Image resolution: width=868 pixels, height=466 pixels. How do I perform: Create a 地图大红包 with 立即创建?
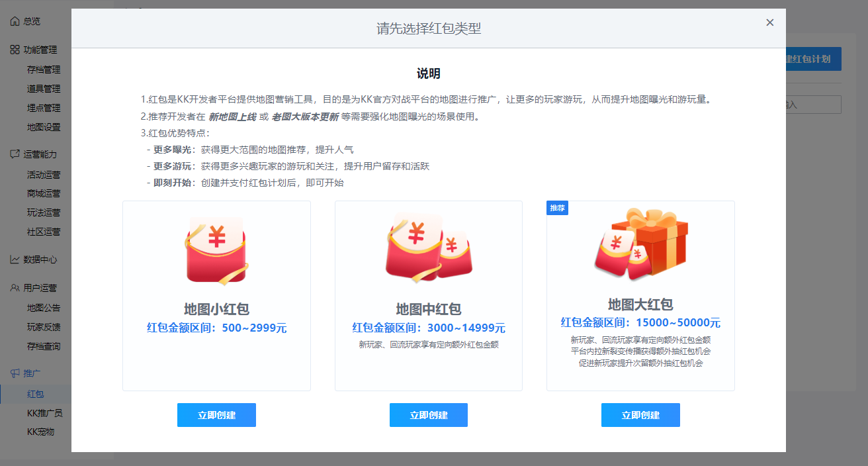tap(640, 415)
